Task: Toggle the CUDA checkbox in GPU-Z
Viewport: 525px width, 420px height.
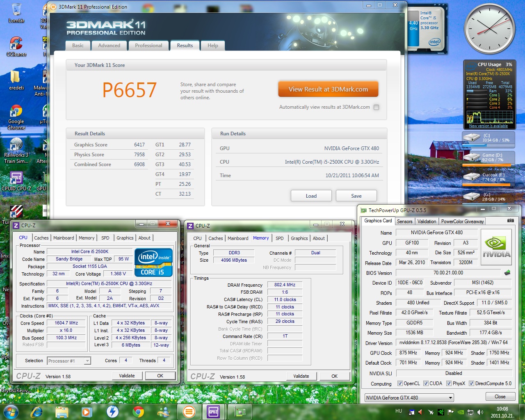Action: tap(426, 383)
